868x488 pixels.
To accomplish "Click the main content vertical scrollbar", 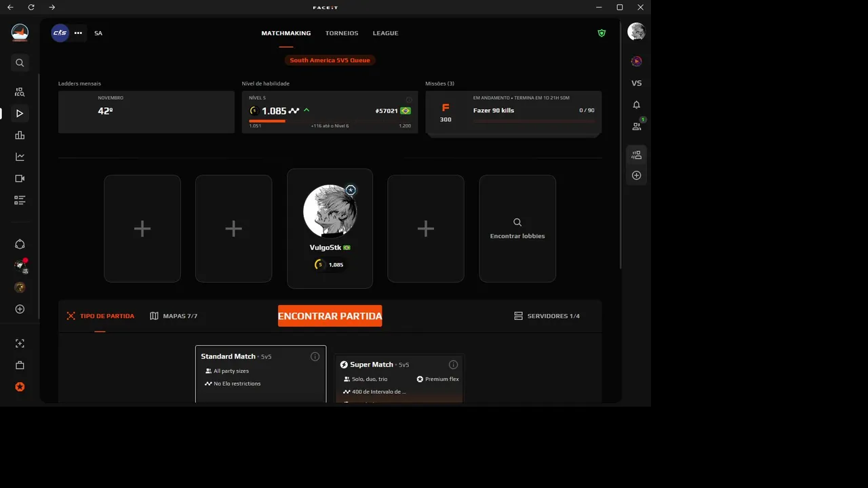I will pos(620,146).
